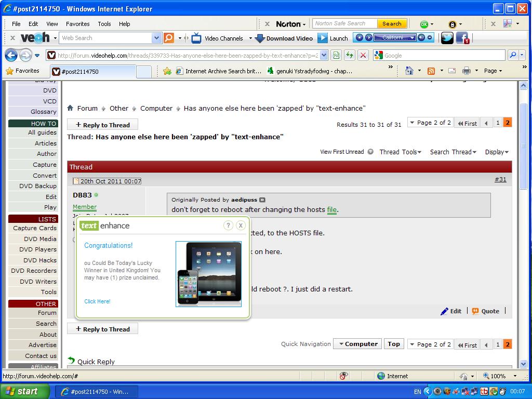Click the browser Back arrow button

[x=11, y=55]
